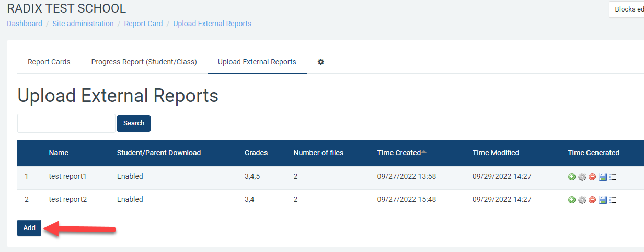This screenshot has width=644, height=252.
Task: Open Site administration breadcrumb link
Action: click(83, 24)
